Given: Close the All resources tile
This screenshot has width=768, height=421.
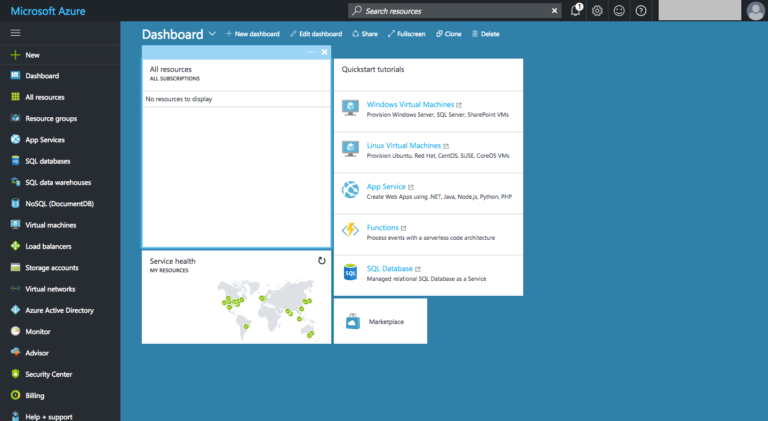Looking at the screenshot, I should (324, 52).
